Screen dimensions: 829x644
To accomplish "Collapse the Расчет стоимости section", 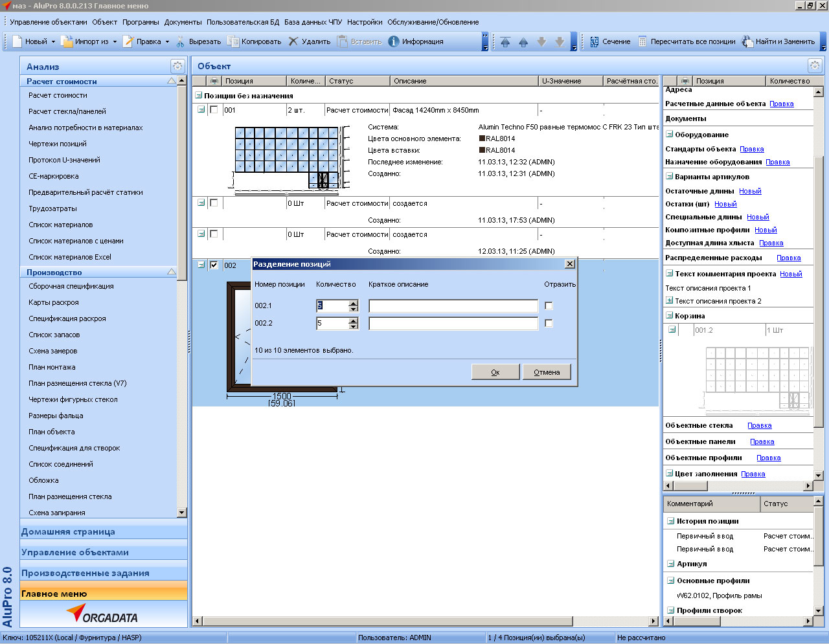I will [172, 82].
